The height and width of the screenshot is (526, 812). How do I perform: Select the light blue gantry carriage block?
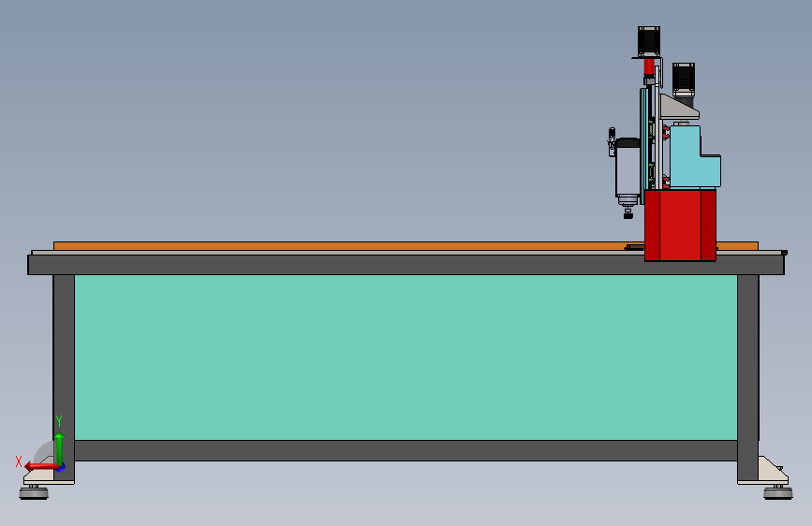(x=694, y=157)
